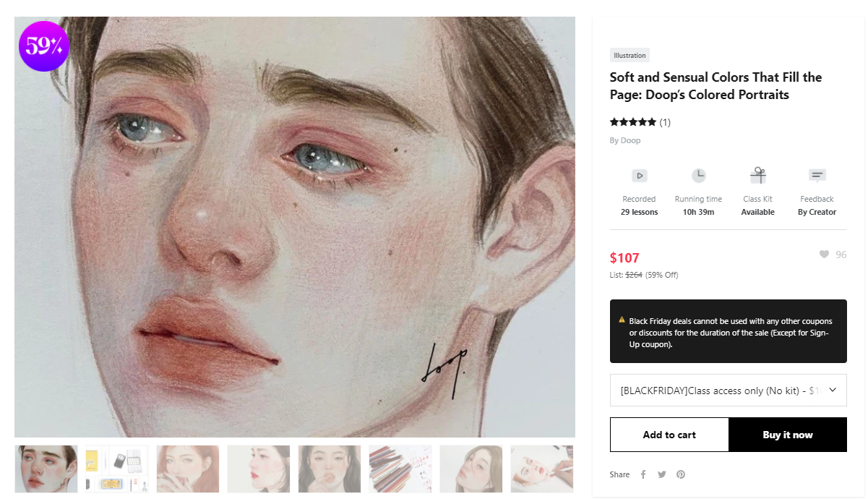This screenshot has width=868, height=499.
Task: Click the Facebook share icon
Action: [643, 474]
